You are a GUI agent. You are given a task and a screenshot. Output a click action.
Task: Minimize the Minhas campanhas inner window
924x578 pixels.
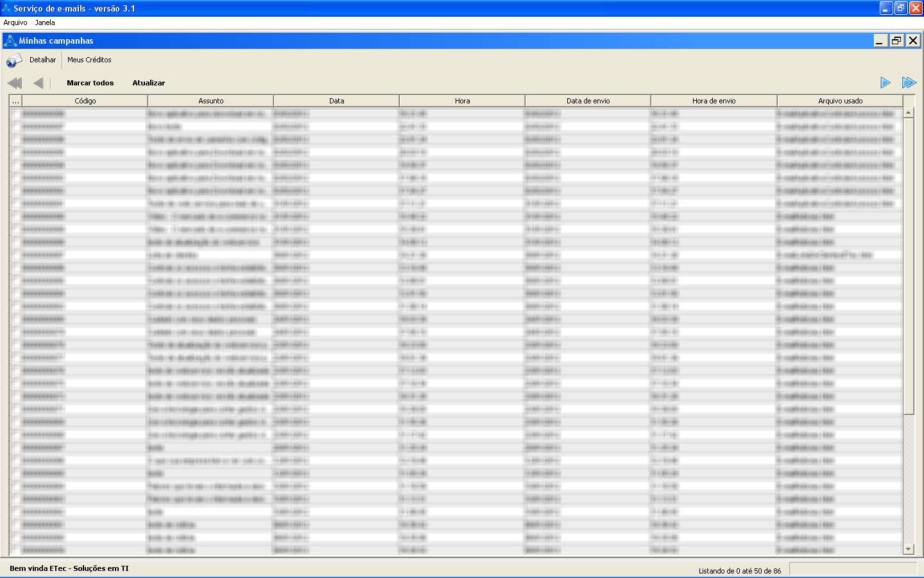(880, 40)
